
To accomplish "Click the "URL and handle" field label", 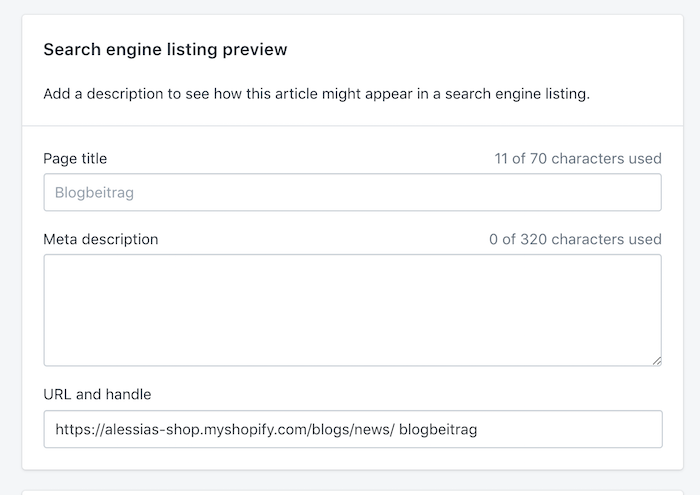I will (97, 394).
